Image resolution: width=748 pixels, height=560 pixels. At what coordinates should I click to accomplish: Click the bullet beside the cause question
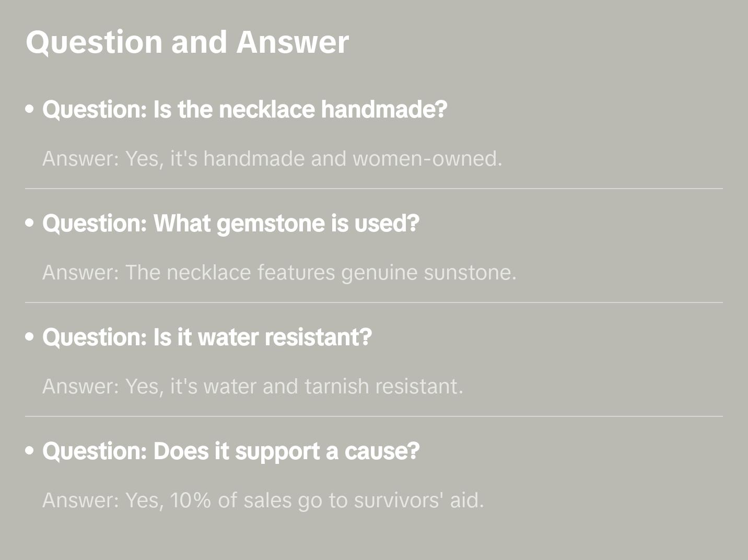[30, 451]
